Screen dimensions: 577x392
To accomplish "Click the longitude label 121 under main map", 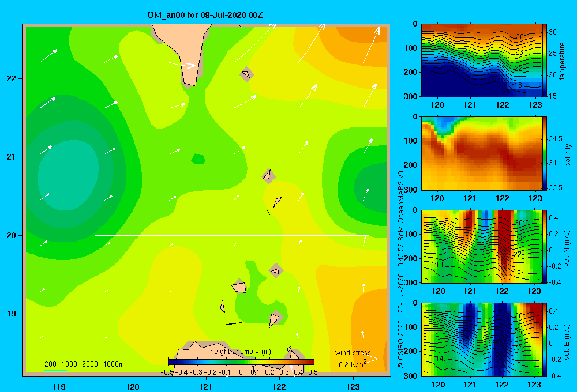I will [x=206, y=386].
